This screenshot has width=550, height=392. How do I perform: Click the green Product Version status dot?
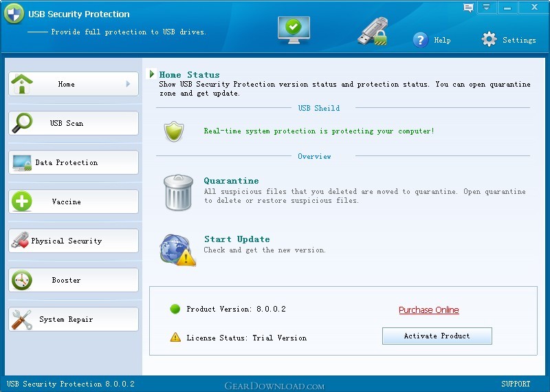click(x=175, y=309)
